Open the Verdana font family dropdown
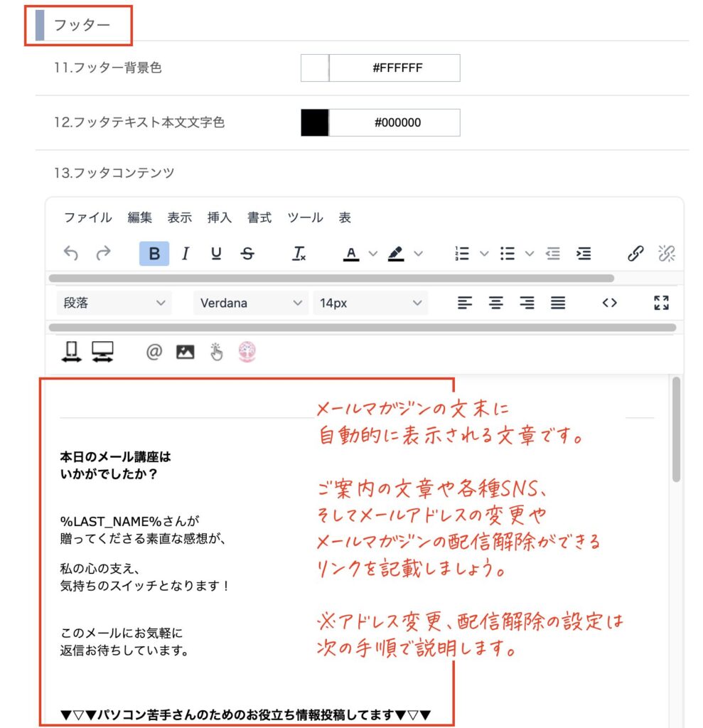The height and width of the screenshot is (728, 703). [x=251, y=303]
